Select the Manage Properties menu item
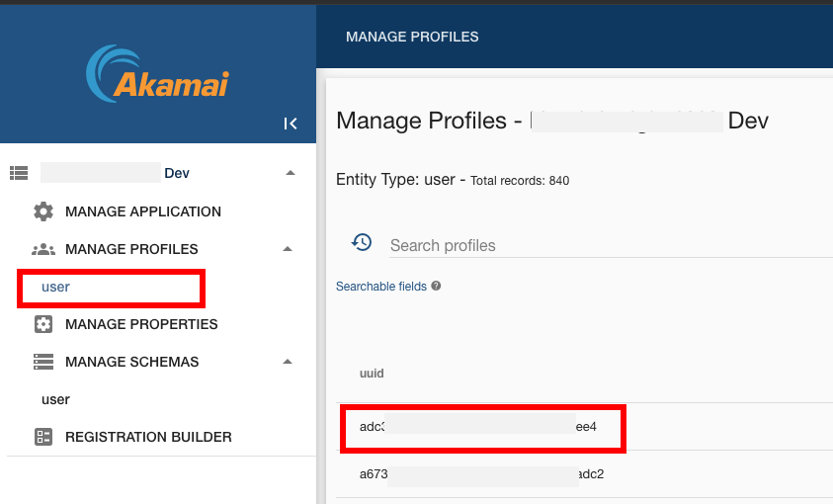The height and width of the screenshot is (504, 833). (141, 324)
